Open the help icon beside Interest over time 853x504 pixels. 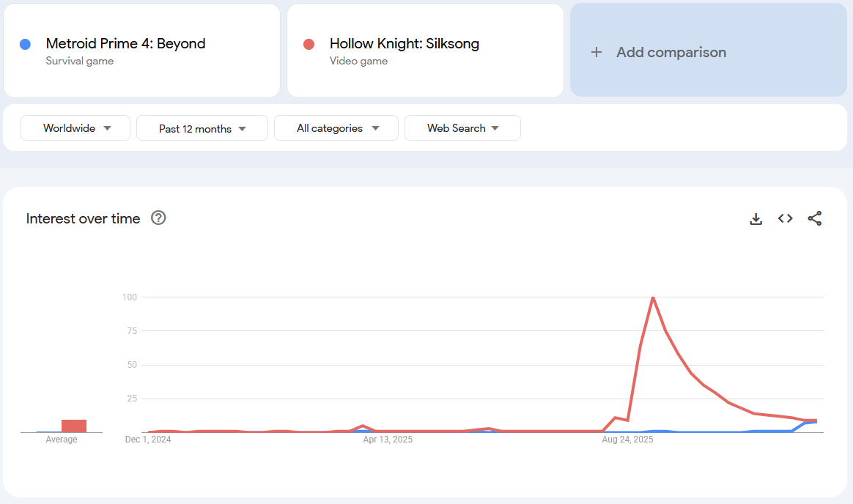tap(158, 218)
